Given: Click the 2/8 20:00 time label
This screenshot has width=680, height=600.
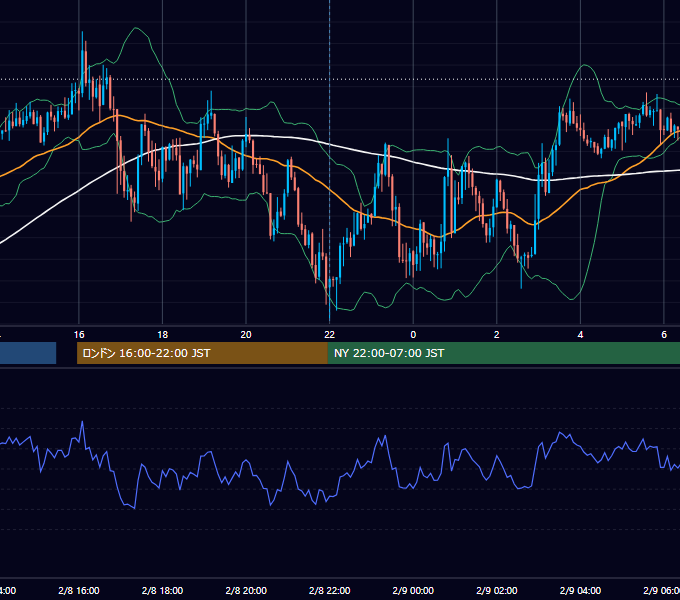Looking at the screenshot, I should tap(246, 590).
